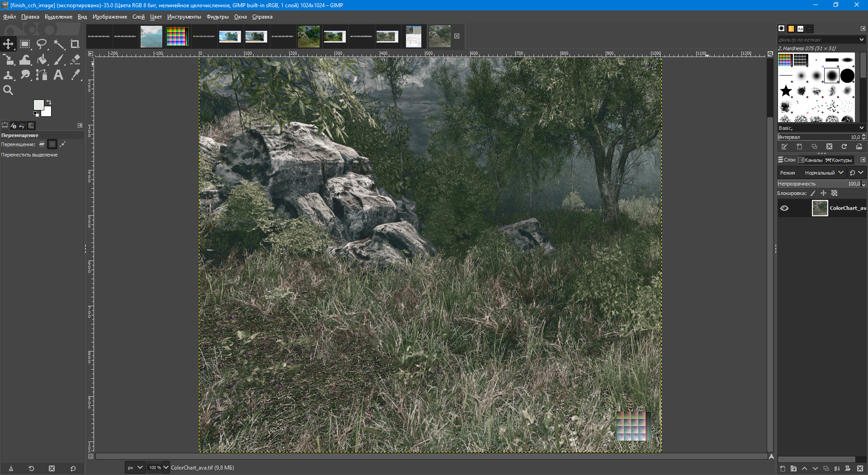Viewport: 868px width, 475px height.
Task: Toggle lock pixels for layer
Action: pos(812,193)
